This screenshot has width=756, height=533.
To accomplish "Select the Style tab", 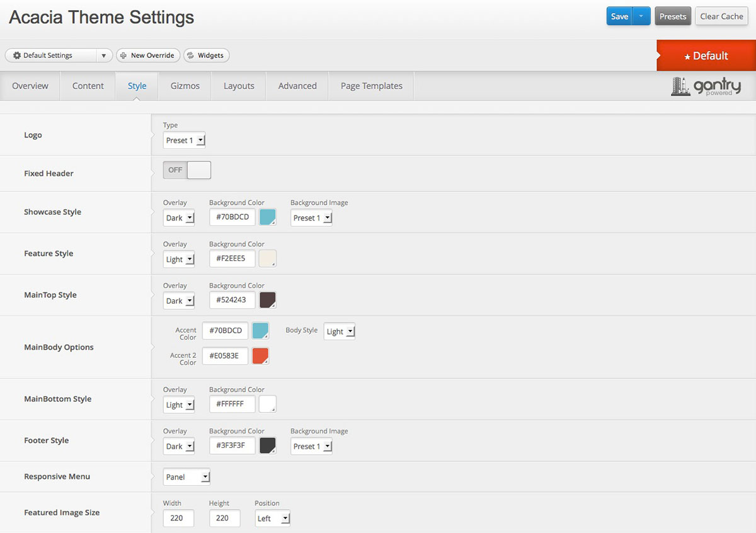I will point(137,86).
